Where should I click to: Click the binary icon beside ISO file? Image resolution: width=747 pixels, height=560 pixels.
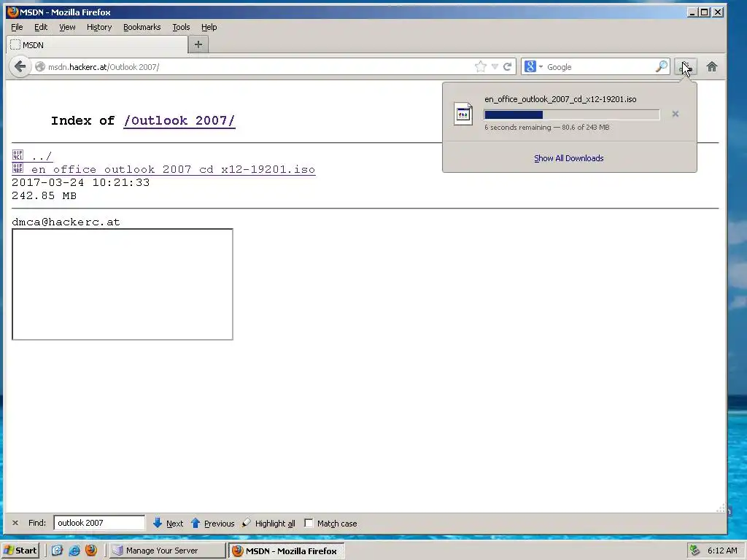(x=18, y=168)
